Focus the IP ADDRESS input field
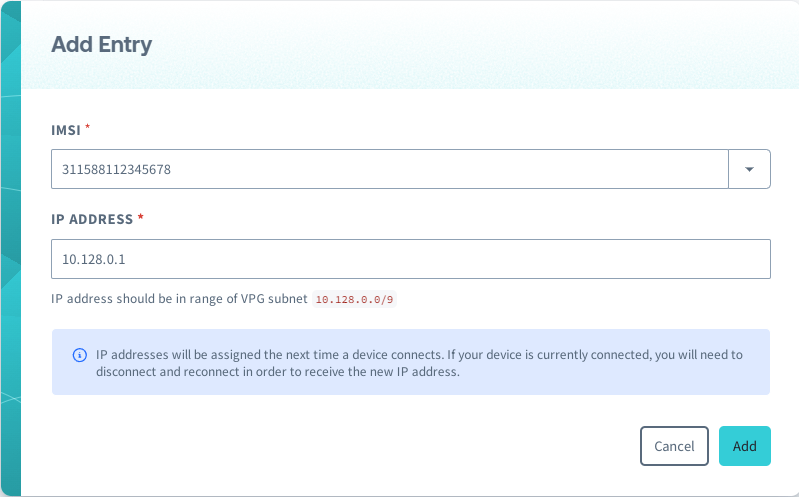This screenshot has width=799, height=497. point(410,259)
